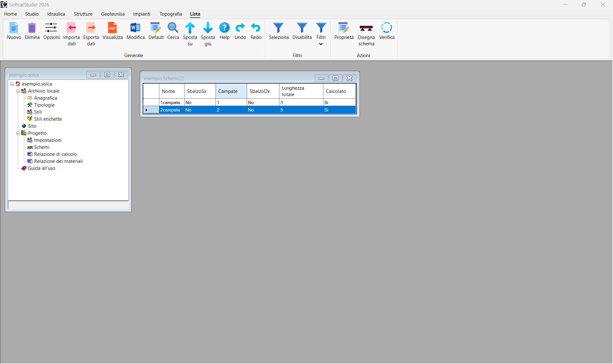
Task: Switch to the Impianti tab
Action: point(142,14)
